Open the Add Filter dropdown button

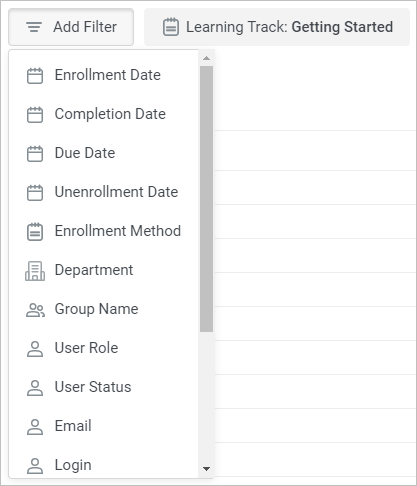71,27
